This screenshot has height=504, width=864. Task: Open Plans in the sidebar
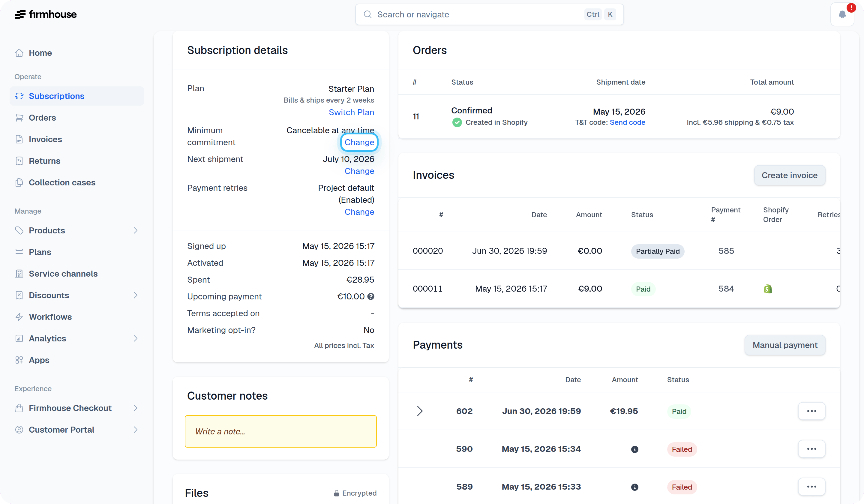(77, 252)
